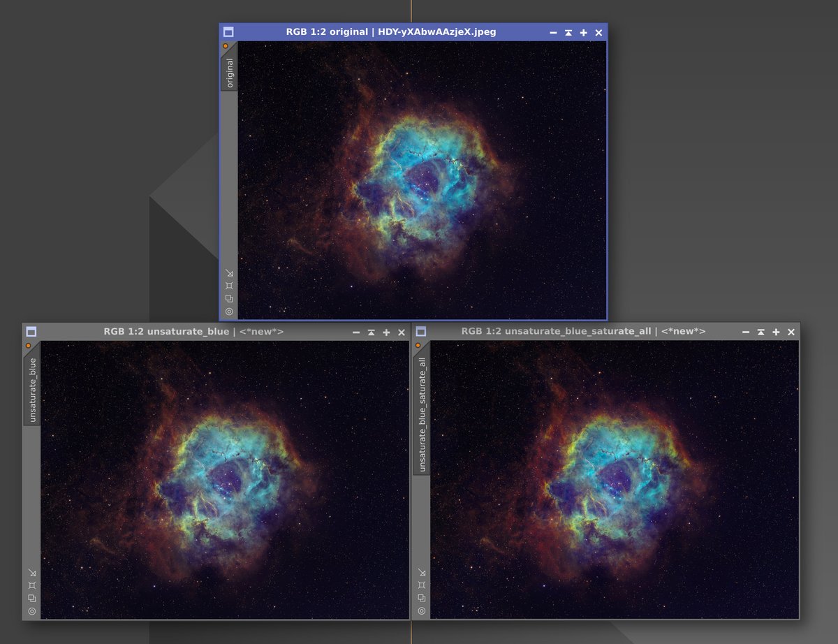Click the orange dot above the original view tab
This screenshot has height=644, width=838.
(x=225, y=46)
